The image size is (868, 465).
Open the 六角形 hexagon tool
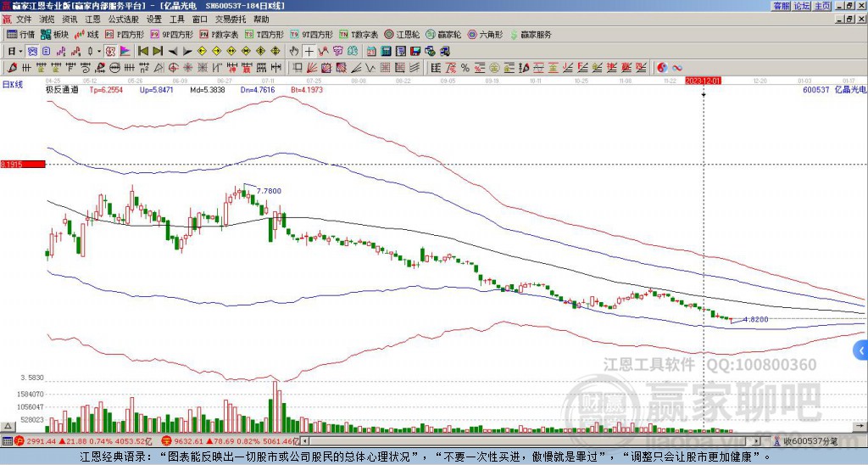coord(485,34)
